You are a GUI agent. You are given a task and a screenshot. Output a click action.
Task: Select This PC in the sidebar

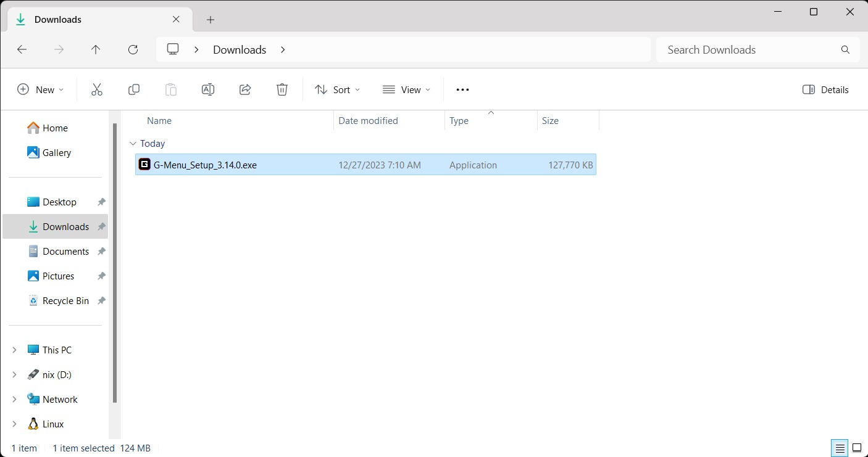[55, 350]
